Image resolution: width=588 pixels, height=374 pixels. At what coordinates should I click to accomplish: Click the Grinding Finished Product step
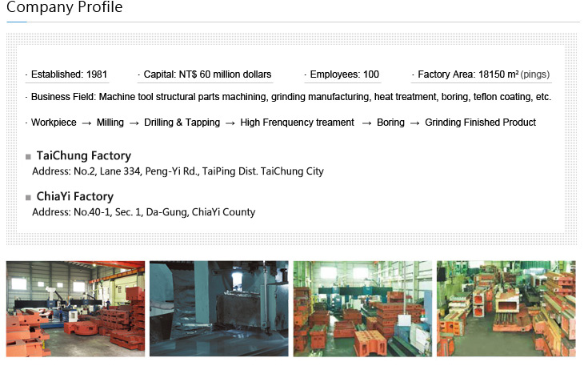(480, 123)
